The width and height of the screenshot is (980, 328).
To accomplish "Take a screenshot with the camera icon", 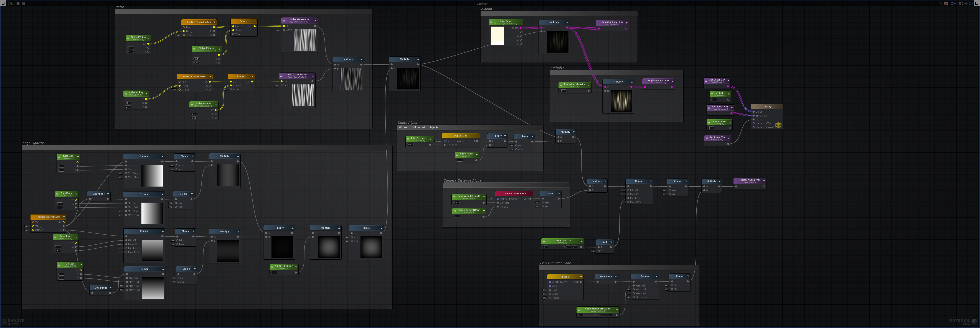I will (946, 3).
